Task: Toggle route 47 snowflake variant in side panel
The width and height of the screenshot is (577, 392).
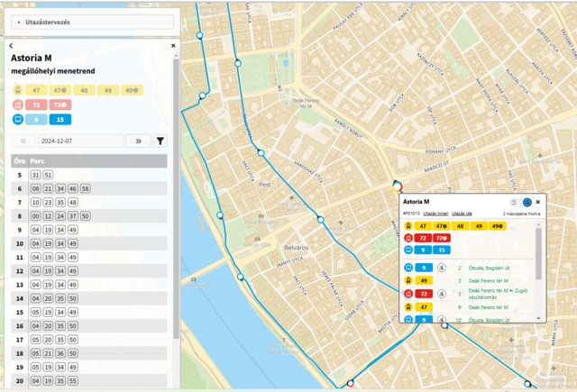Action: tap(60, 90)
